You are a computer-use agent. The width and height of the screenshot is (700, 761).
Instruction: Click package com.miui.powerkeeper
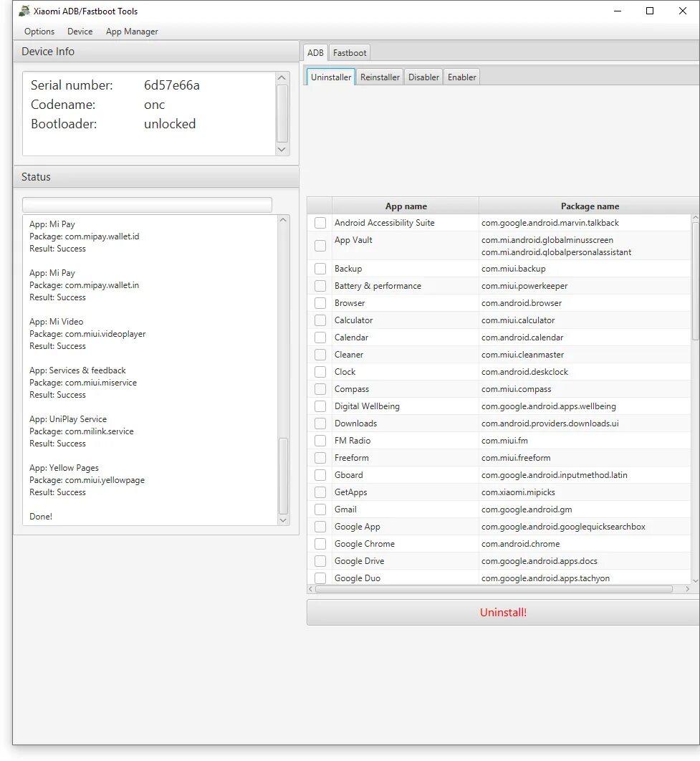pyautogui.click(x=524, y=286)
